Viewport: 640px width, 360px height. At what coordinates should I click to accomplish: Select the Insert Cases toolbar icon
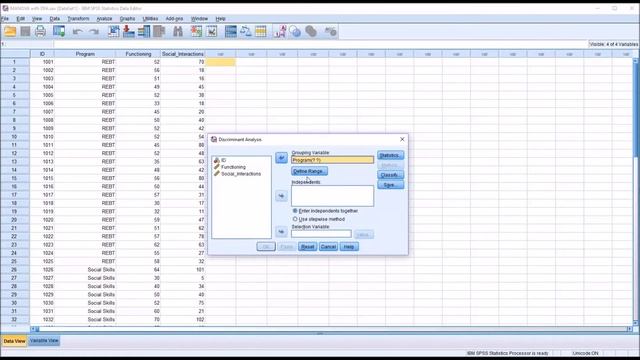click(x=196, y=31)
